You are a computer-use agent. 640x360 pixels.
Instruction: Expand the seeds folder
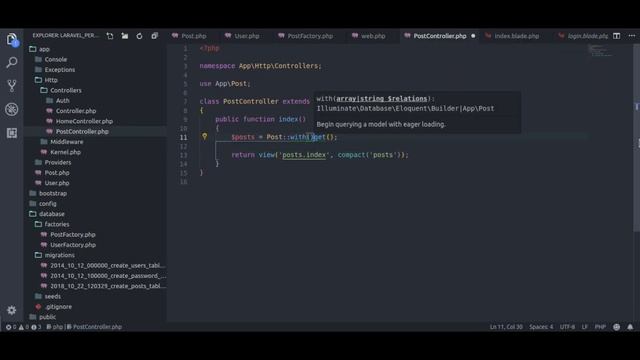click(x=53, y=296)
